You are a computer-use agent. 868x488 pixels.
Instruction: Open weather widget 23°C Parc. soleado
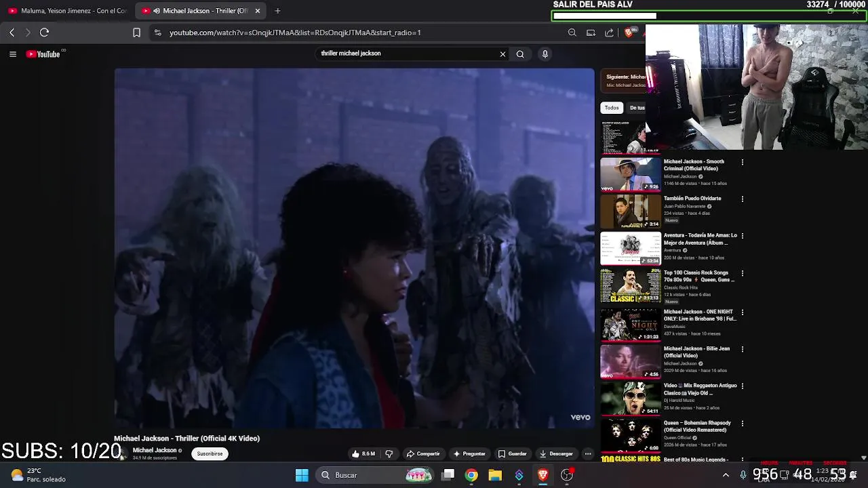tap(39, 475)
